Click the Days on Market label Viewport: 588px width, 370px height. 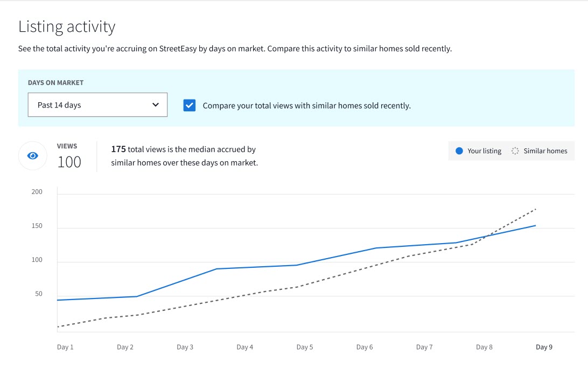[55, 83]
